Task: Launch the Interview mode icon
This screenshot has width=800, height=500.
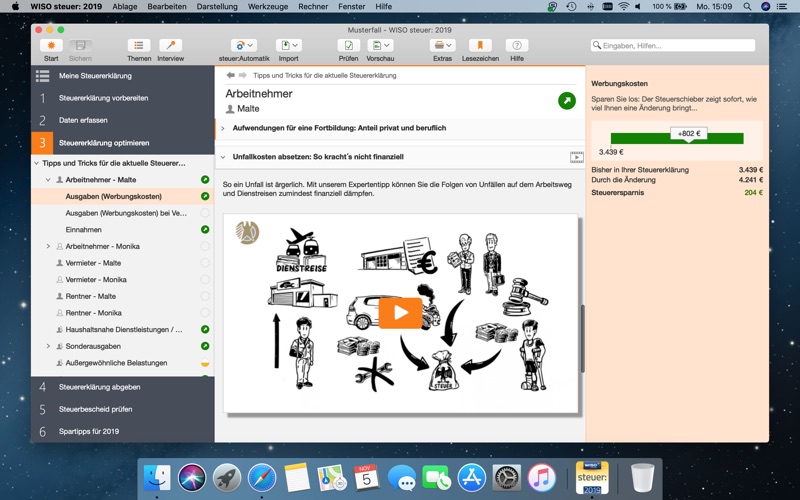Action: 170,46
